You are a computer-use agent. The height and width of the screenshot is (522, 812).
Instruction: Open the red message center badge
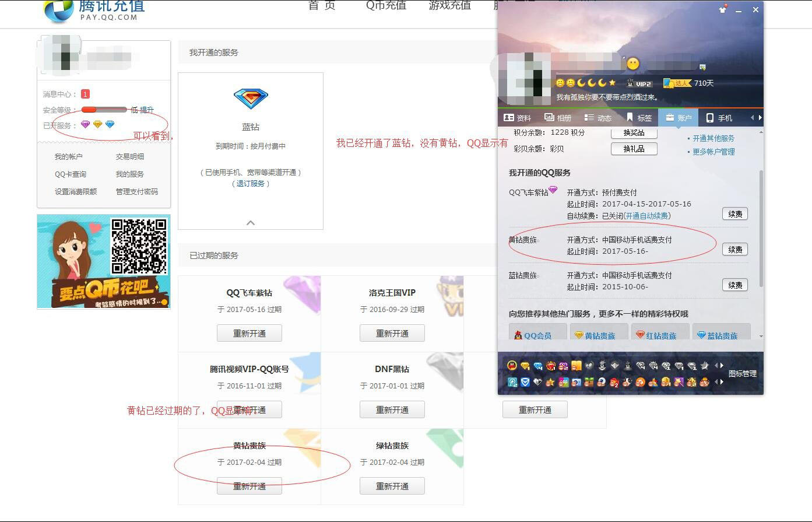(86, 94)
